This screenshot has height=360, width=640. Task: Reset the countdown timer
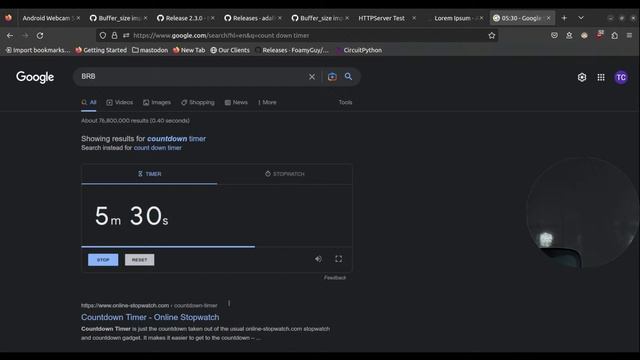(140, 260)
